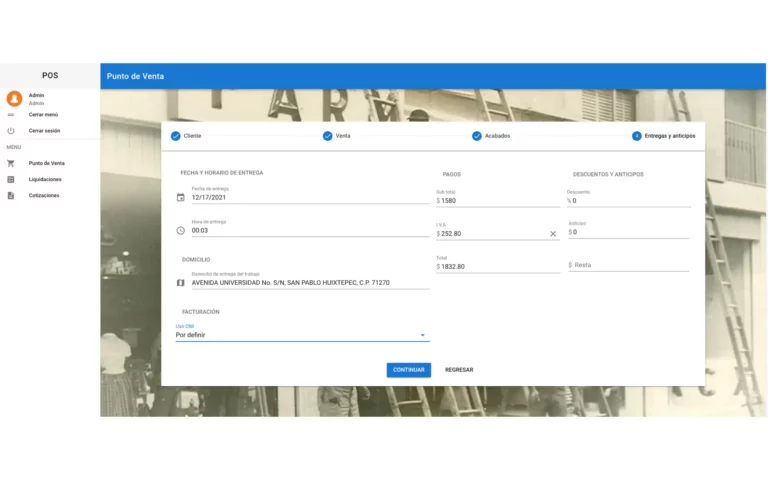
Task: Click the Cotizaciones document icon
Action: point(11,195)
